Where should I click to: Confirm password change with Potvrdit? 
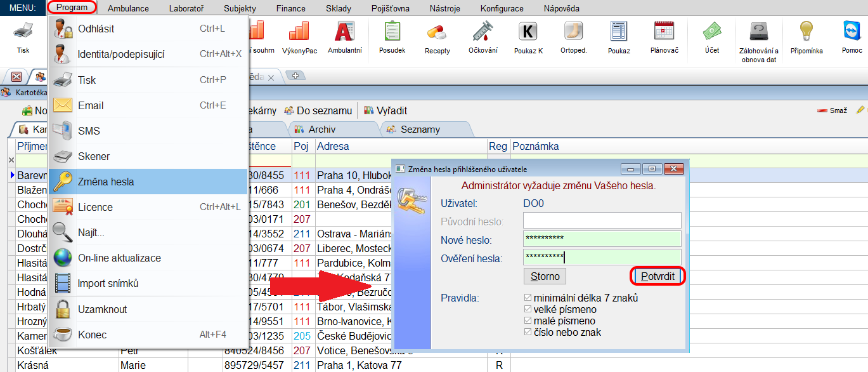(x=657, y=276)
